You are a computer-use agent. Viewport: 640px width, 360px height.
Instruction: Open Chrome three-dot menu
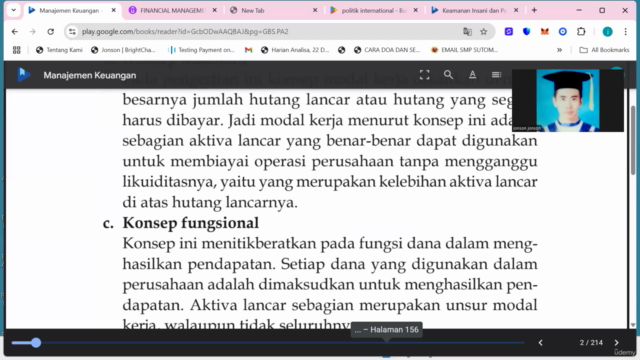(x=625, y=31)
